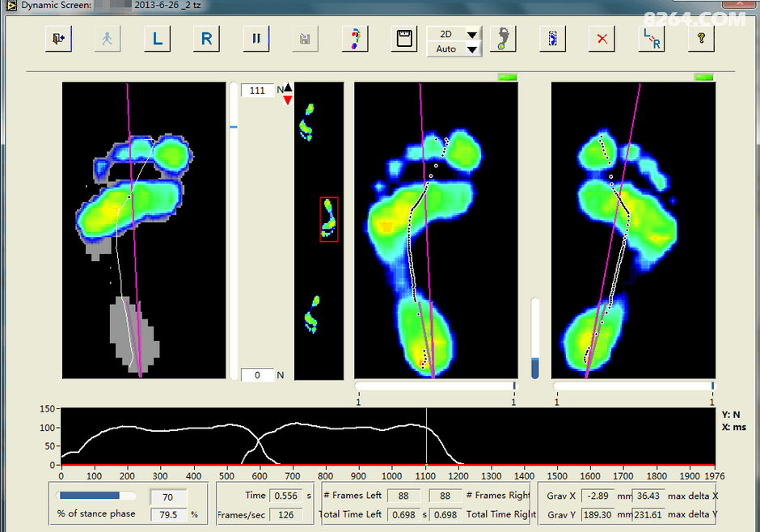Image resolution: width=760 pixels, height=532 pixels.
Task: Toggle the green indicator above middle footprint
Action: [508, 77]
